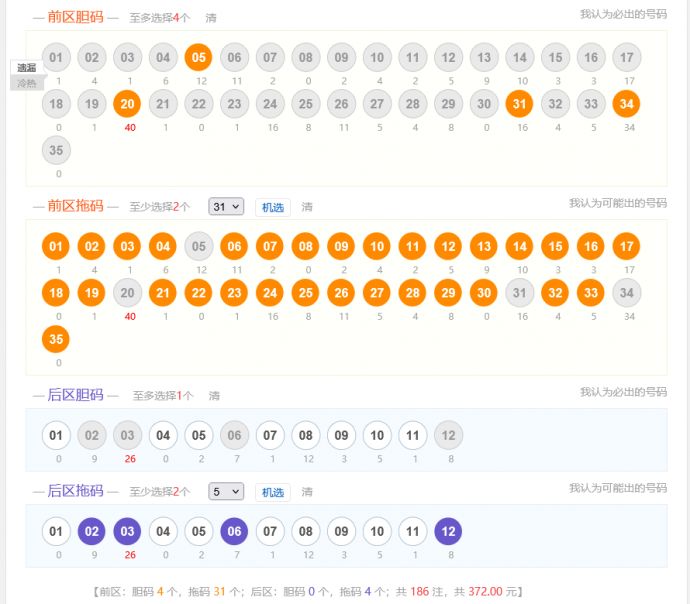690x604 pixels.
Task: Expand the 后区拖码 count dropdown showing 5
Action: [x=226, y=492]
